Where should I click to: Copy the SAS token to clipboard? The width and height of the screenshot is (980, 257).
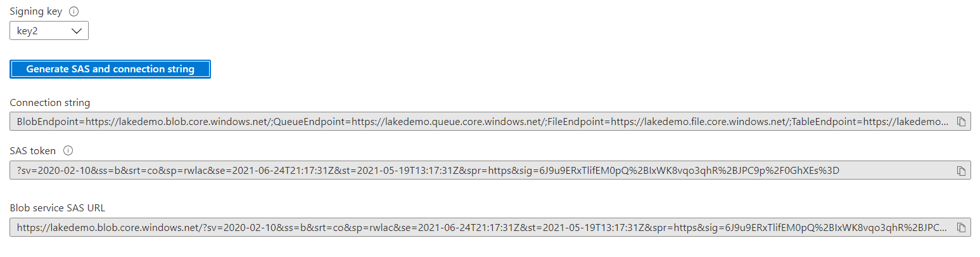(x=960, y=171)
